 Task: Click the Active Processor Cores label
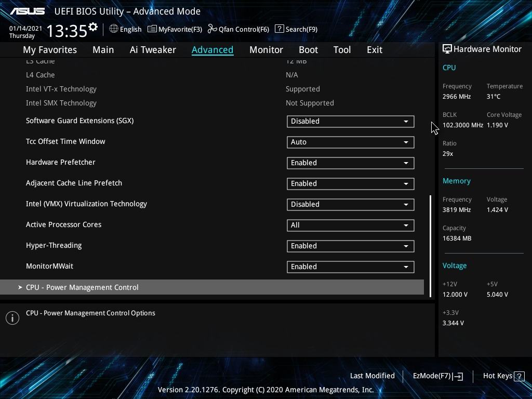63,224
